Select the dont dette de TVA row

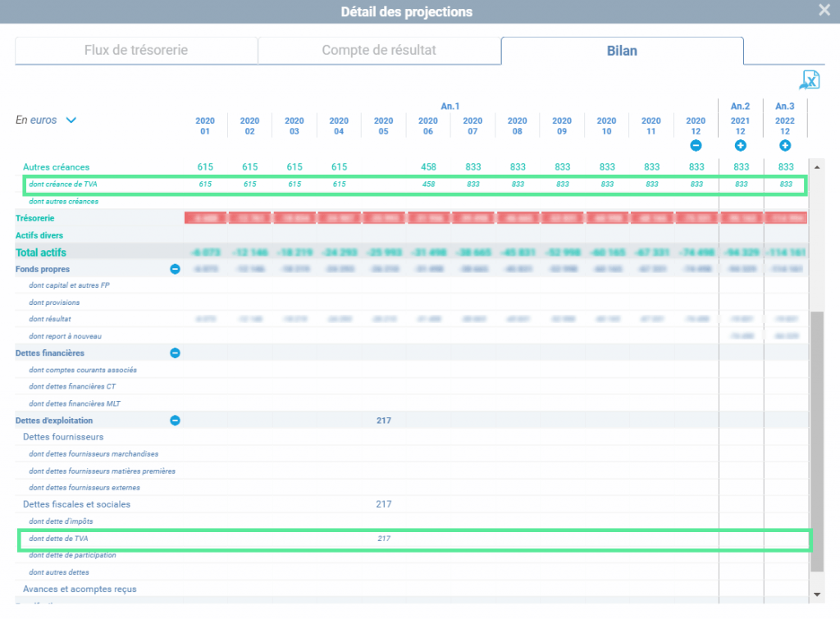pyautogui.click(x=415, y=539)
